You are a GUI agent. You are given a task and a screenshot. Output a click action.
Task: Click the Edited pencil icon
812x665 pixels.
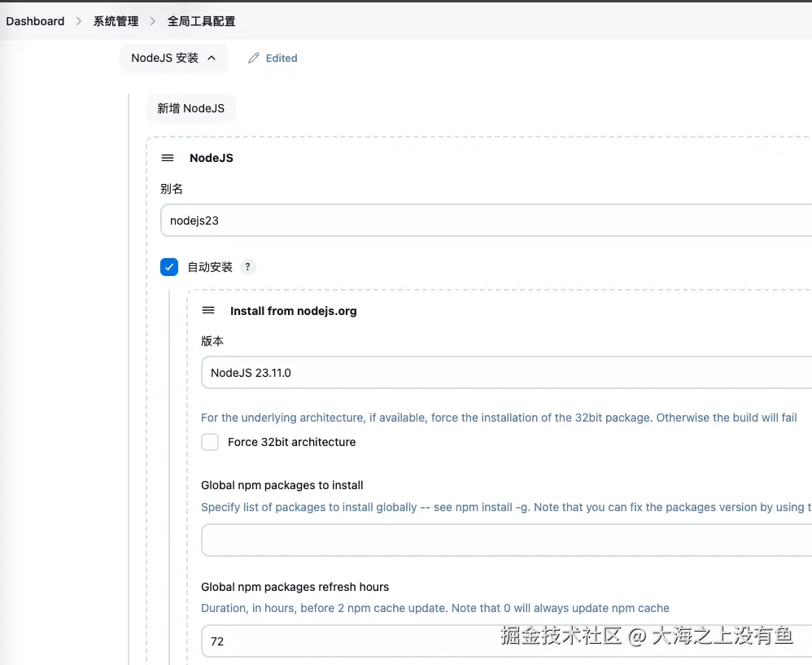click(x=254, y=58)
